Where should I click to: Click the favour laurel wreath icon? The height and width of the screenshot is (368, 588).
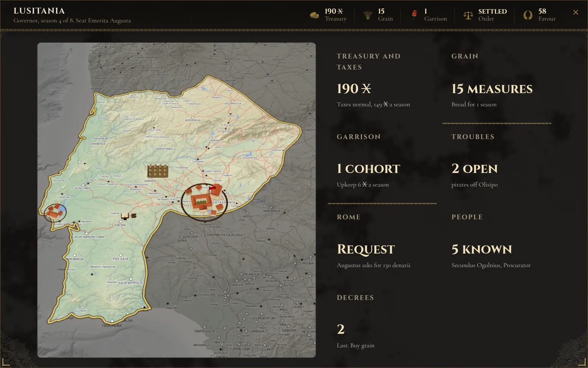(528, 15)
